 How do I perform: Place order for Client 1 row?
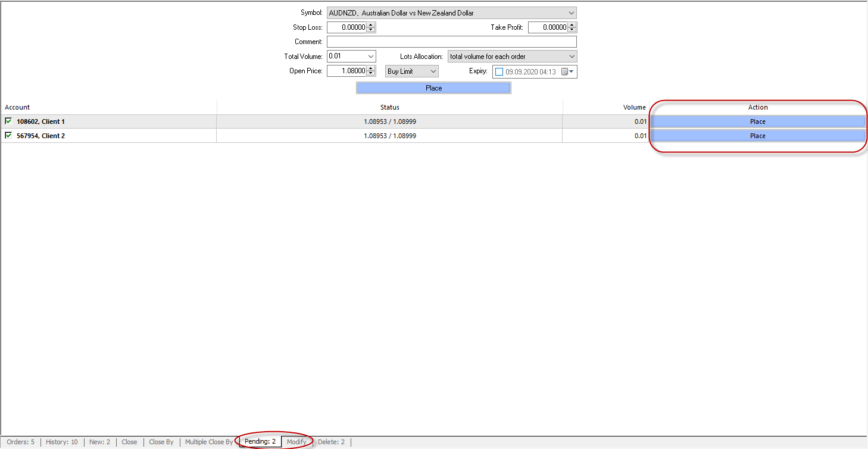tap(757, 121)
